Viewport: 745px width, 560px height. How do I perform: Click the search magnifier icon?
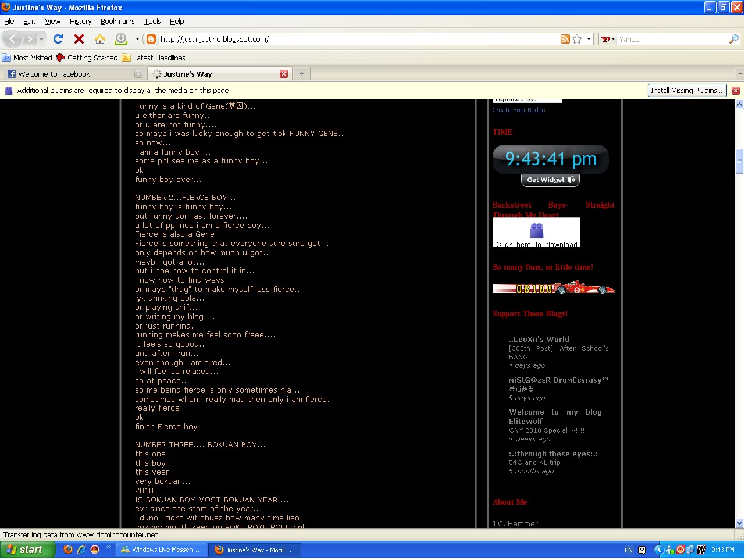pyautogui.click(x=734, y=39)
